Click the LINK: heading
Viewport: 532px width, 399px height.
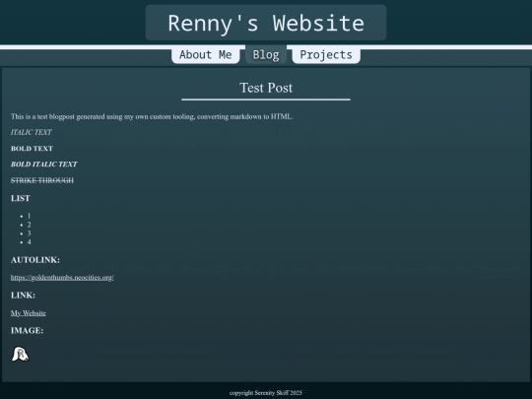pos(23,296)
